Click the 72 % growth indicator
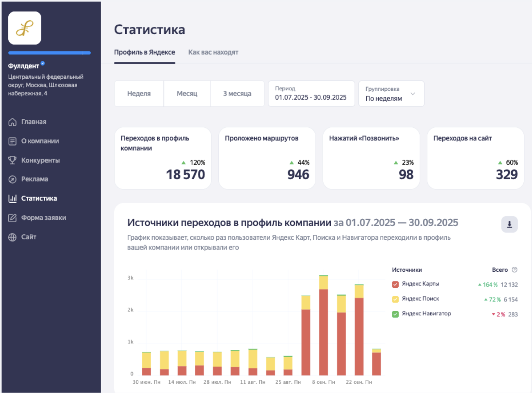 pos(492,299)
